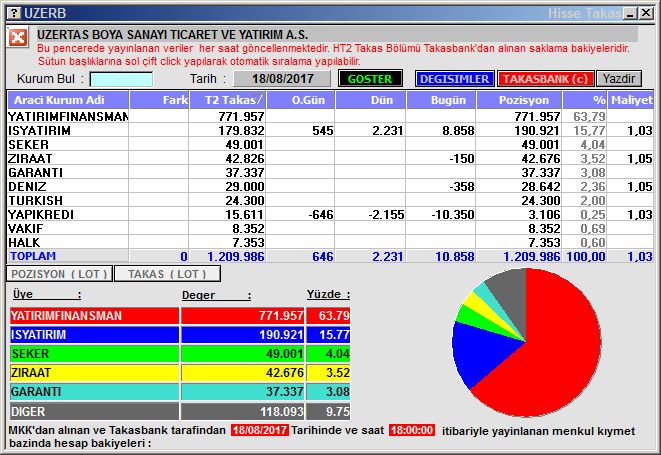Print with the Yazdir button
The width and height of the screenshot is (661, 455).
point(619,79)
